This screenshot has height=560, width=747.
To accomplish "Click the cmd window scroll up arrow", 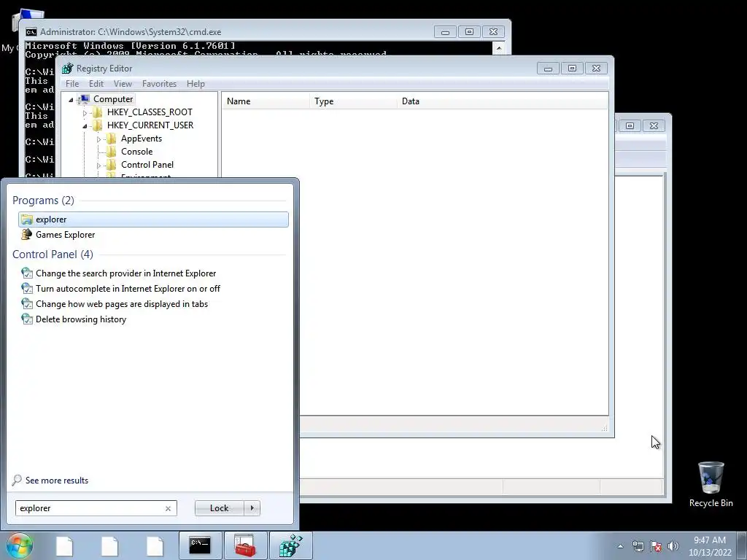I will [x=499, y=47].
